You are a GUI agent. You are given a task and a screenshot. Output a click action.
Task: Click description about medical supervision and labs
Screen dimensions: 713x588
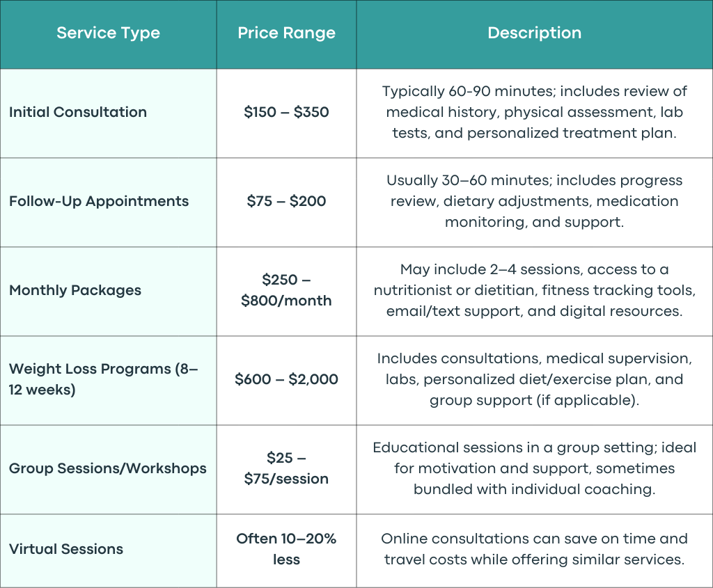pos(534,379)
